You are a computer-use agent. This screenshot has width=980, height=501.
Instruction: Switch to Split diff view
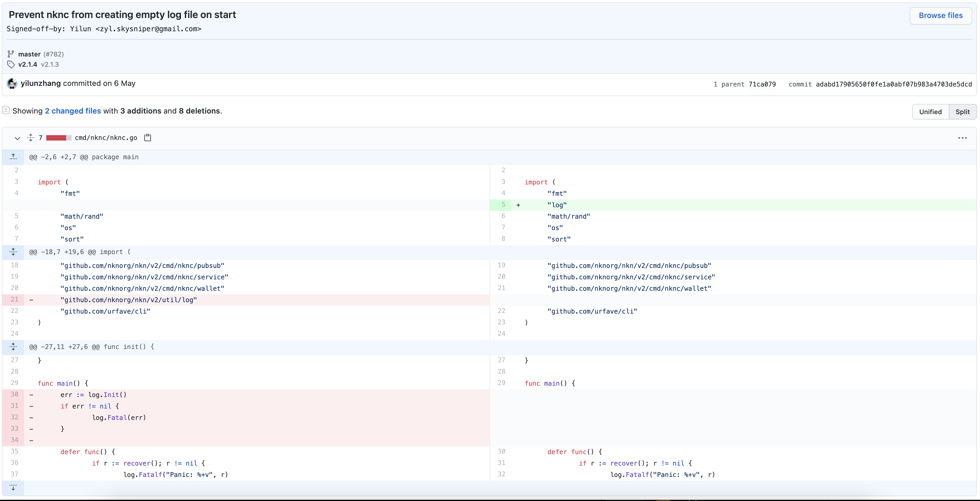tap(962, 112)
